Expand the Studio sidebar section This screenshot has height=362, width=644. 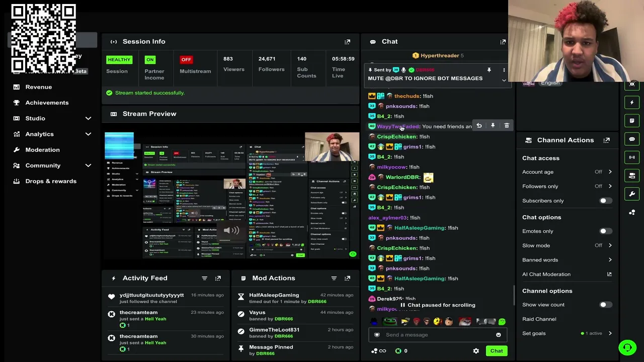(x=88, y=118)
